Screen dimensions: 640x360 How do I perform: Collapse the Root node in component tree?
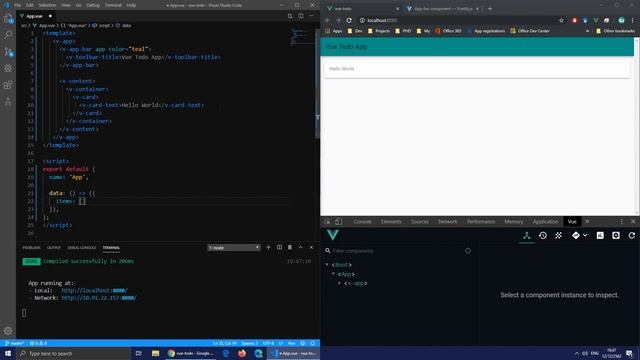click(327, 265)
